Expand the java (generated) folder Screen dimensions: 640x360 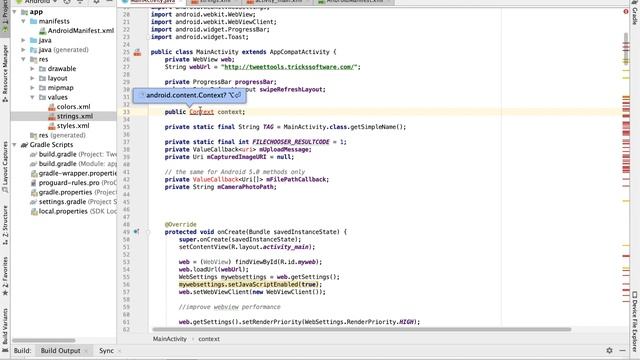tap(24, 50)
